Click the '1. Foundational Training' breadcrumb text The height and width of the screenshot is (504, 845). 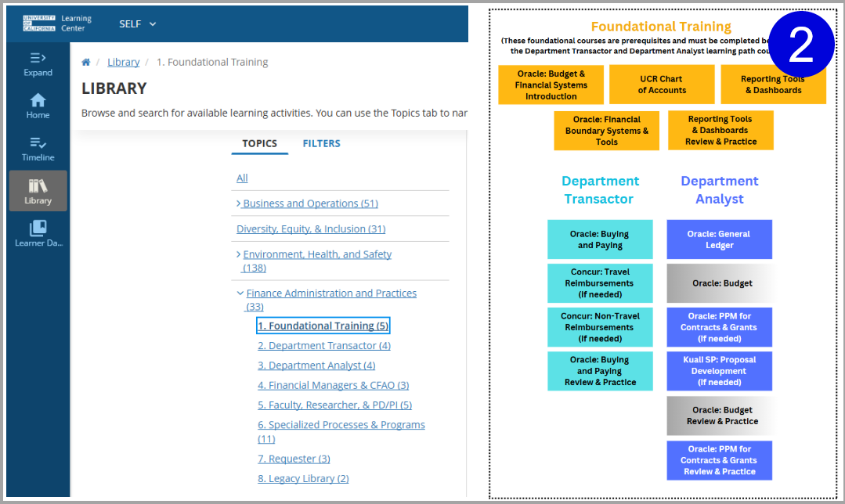(x=212, y=62)
